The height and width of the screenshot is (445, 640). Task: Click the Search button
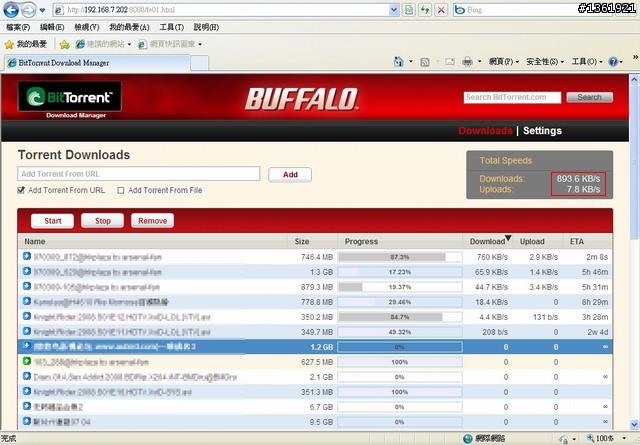click(x=589, y=97)
